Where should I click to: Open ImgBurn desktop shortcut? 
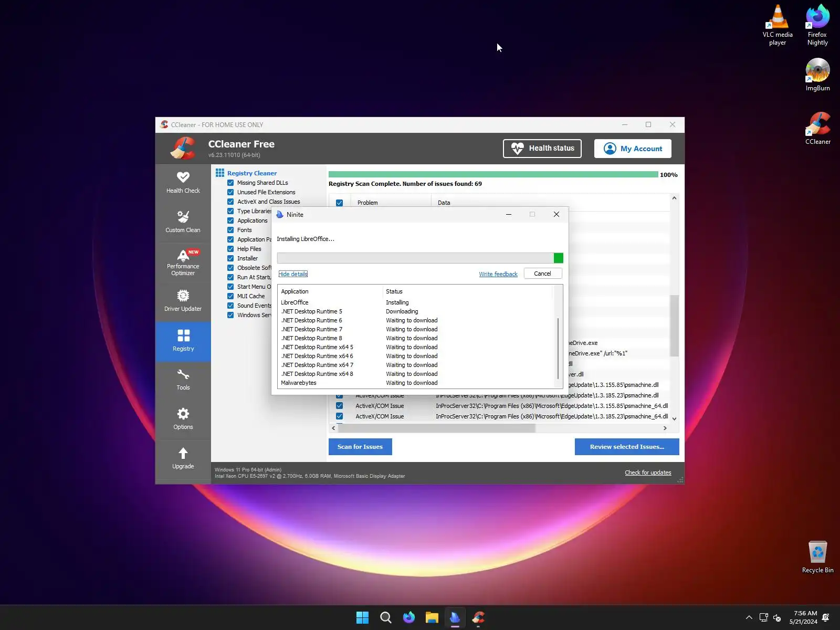pos(817,75)
